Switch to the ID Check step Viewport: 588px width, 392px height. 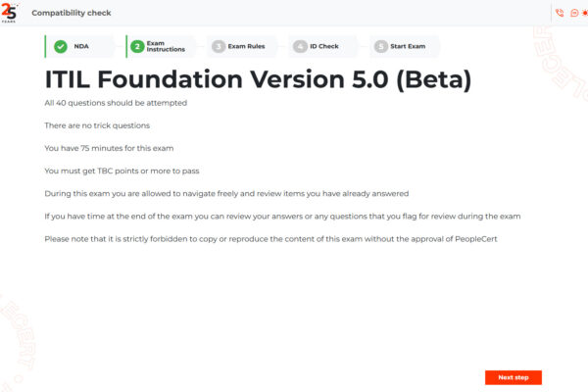coord(324,46)
